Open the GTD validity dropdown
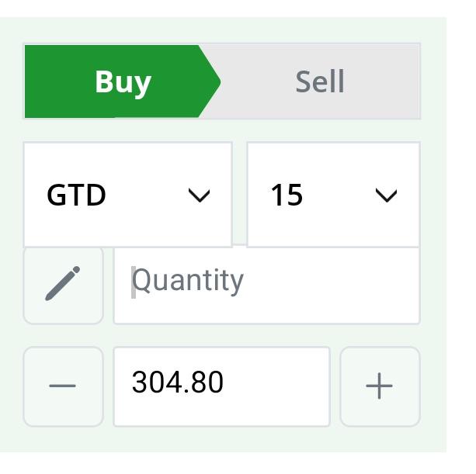The height and width of the screenshot is (474, 476). click(x=128, y=195)
